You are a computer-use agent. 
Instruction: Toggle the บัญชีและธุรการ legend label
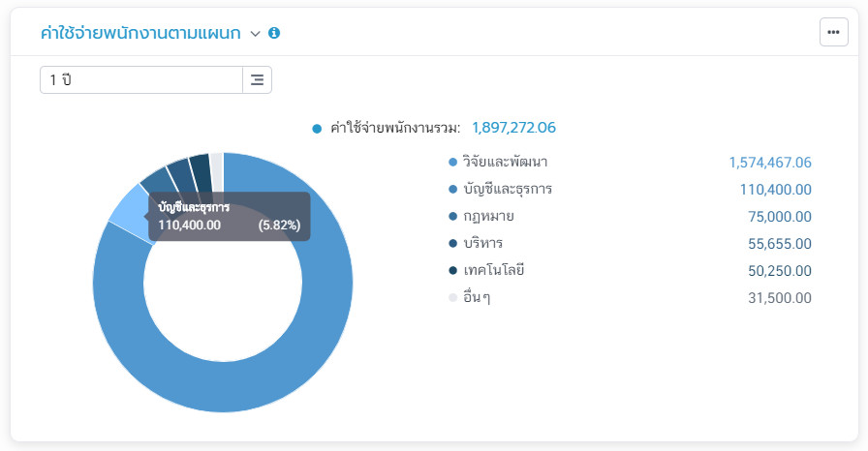[508, 190]
